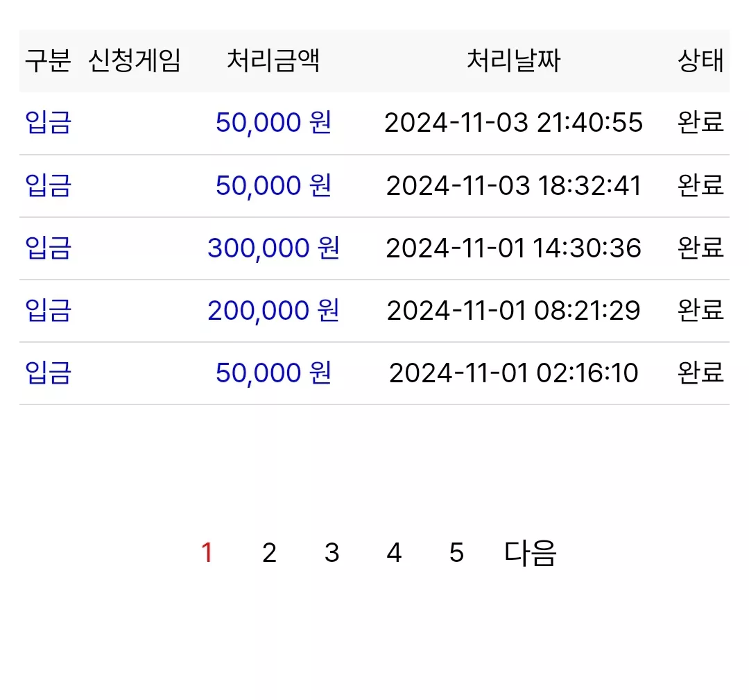Viewport: 749px width, 700px height.
Task: Select the 200,000 원 amount
Action: pos(273,310)
